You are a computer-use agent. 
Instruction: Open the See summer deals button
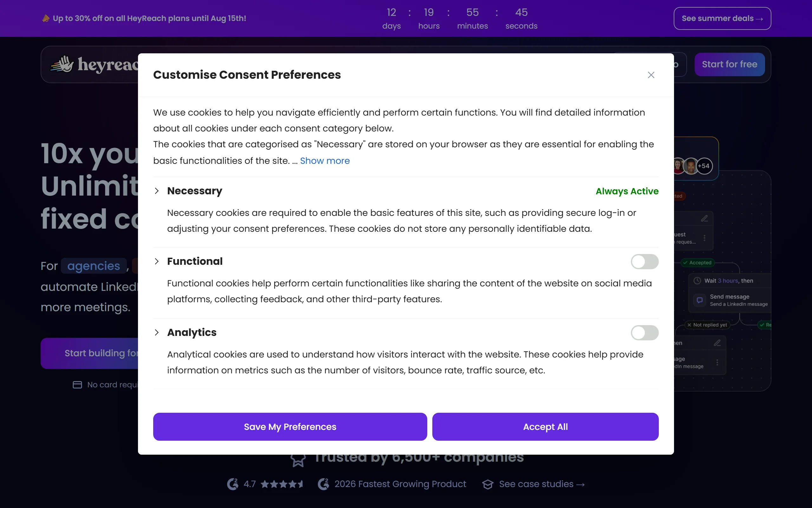tap(722, 18)
